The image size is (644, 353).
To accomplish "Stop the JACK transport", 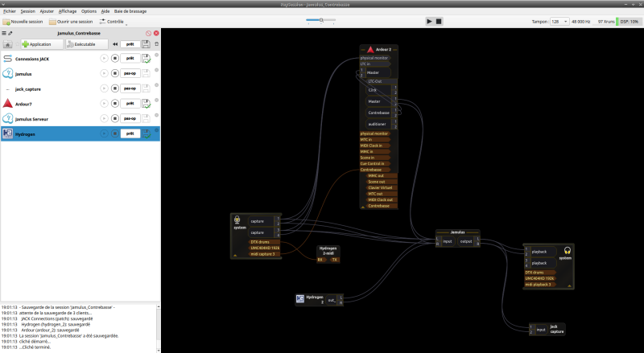I will pos(439,22).
